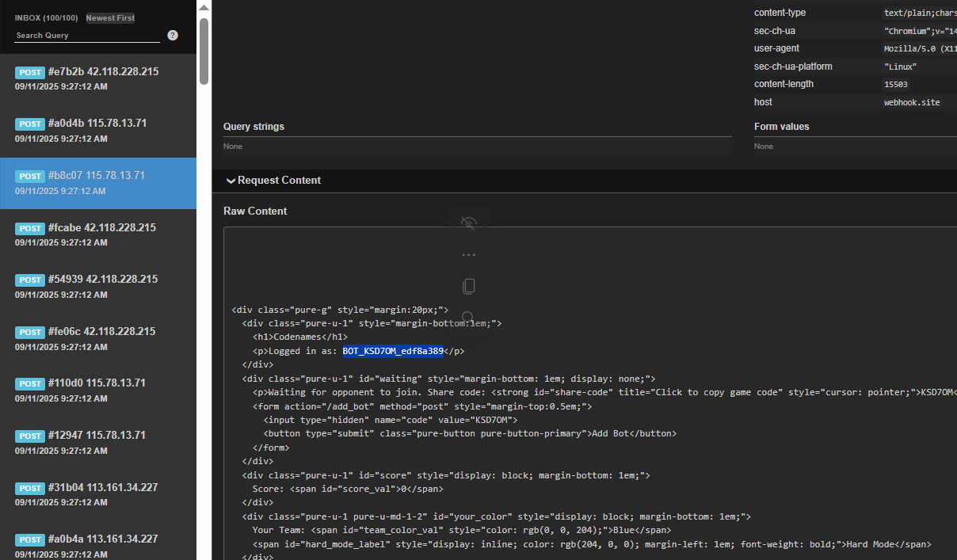Click the search magnifier icon in floating toolbar

[468, 318]
